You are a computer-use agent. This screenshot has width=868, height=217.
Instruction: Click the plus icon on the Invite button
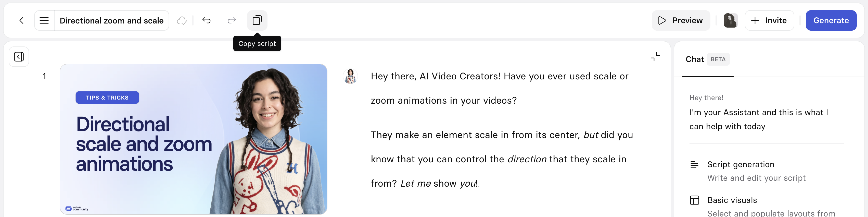point(755,21)
